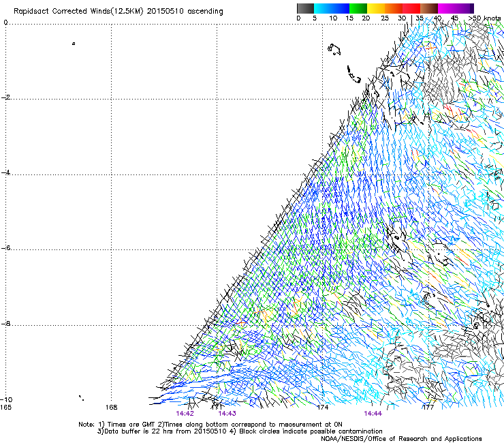504x443 pixels.
Task: Click the brown 35-40 knots legend segment
Action: [x=429, y=8]
